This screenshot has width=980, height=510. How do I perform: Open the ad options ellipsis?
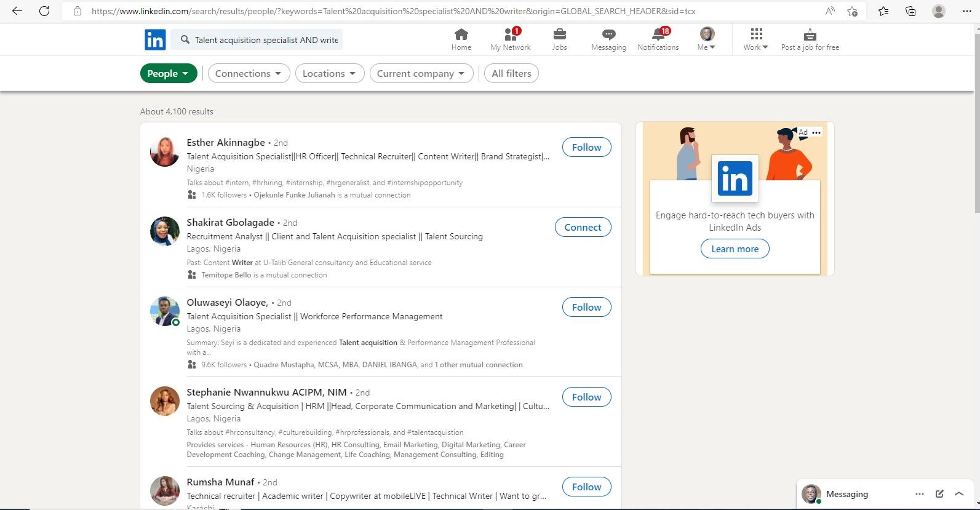click(816, 132)
